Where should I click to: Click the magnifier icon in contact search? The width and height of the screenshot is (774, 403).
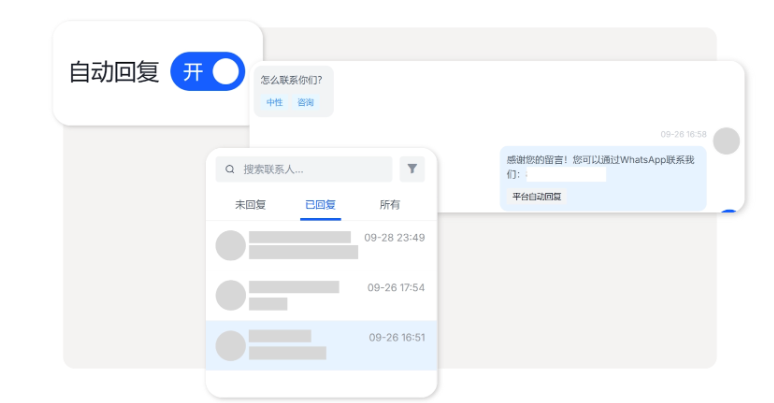click(230, 170)
